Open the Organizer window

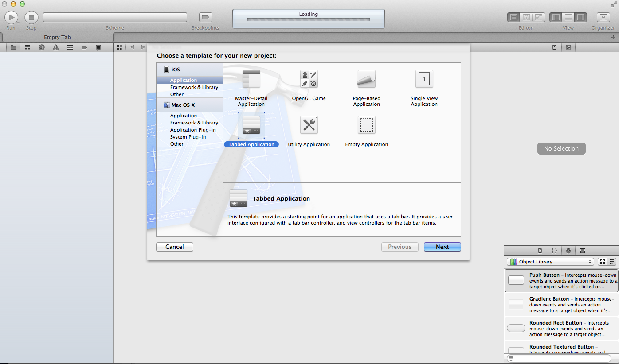click(603, 17)
